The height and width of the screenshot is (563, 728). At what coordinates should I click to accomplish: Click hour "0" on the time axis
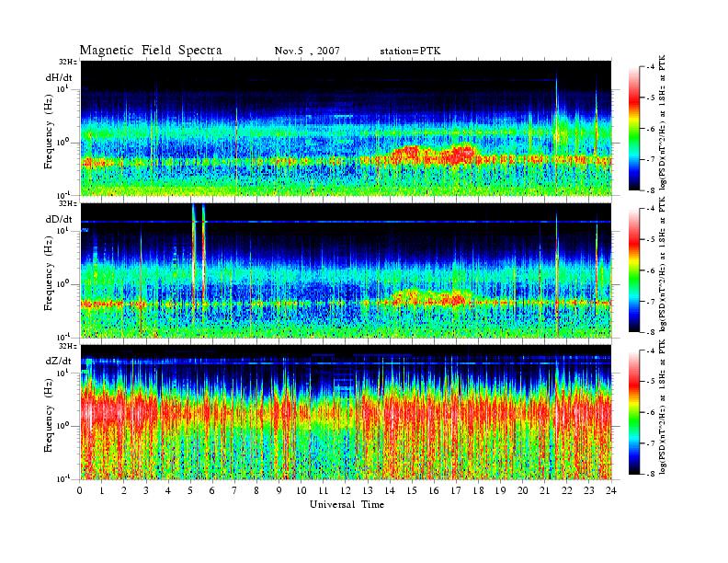pos(80,490)
